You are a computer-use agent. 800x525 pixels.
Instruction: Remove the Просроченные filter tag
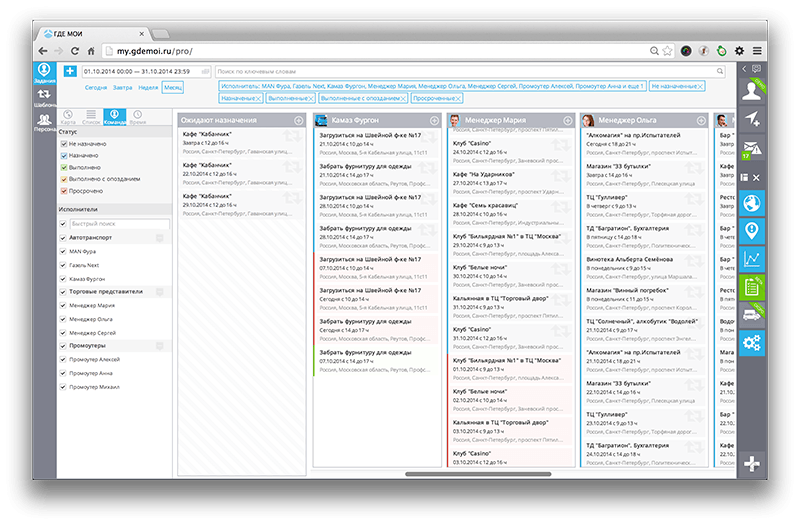[458, 98]
